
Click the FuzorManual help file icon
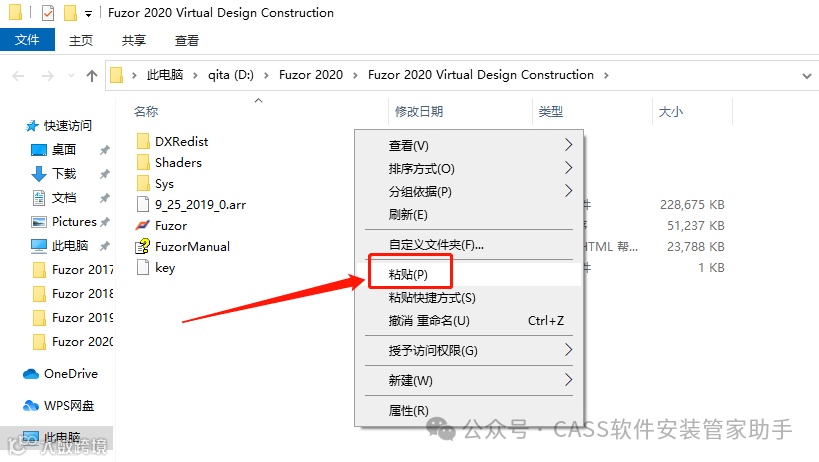(143, 246)
